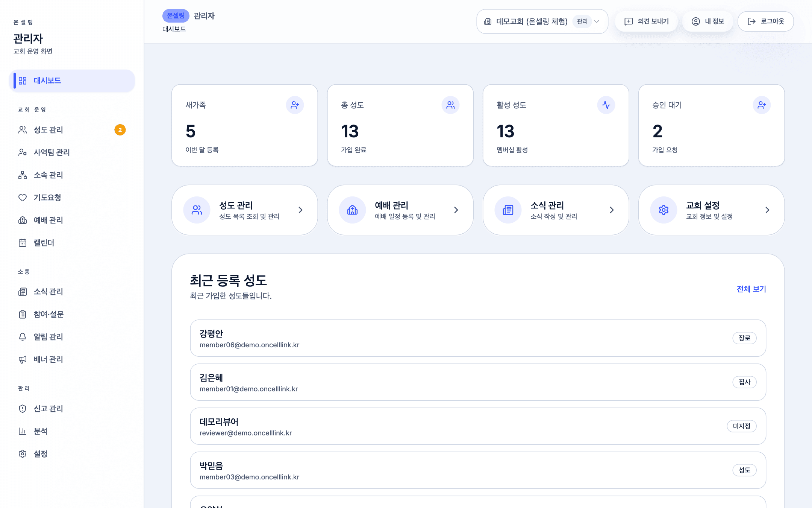Viewport: 812px width, 508px height.
Task: Click the 집사 role tag
Action: (x=744, y=382)
